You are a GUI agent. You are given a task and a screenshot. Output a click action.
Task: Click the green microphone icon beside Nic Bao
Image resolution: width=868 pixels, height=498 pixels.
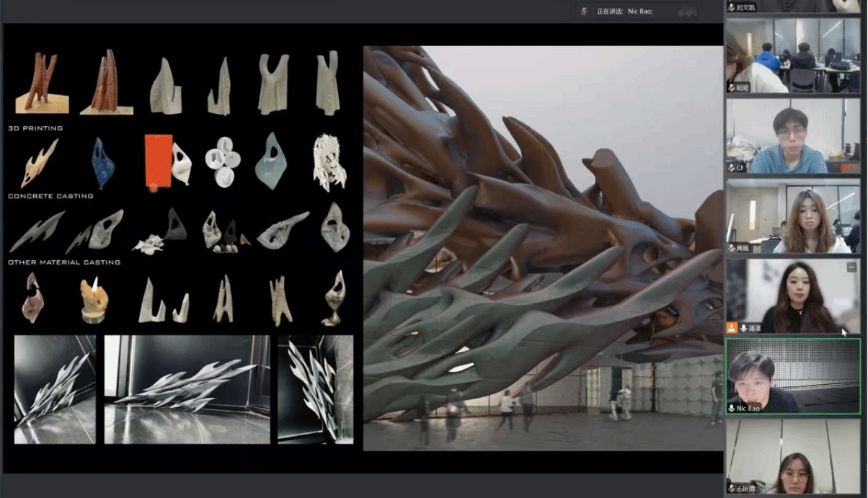tap(731, 408)
